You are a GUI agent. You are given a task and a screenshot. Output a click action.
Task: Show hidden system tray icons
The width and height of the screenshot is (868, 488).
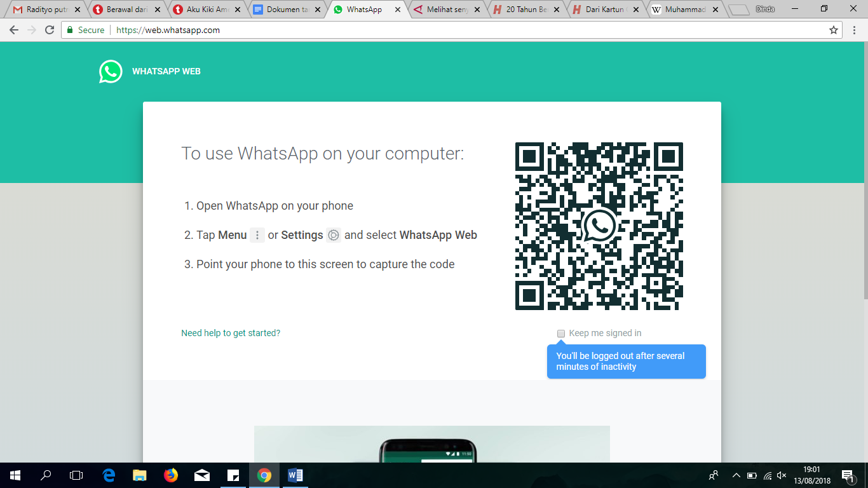[x=736, y=475]
